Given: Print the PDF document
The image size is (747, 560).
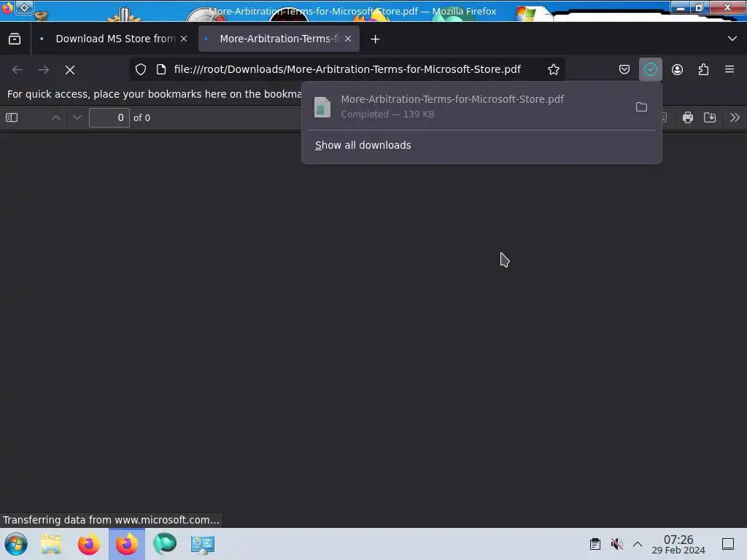Looking at the screenshot, I should 687,117.
